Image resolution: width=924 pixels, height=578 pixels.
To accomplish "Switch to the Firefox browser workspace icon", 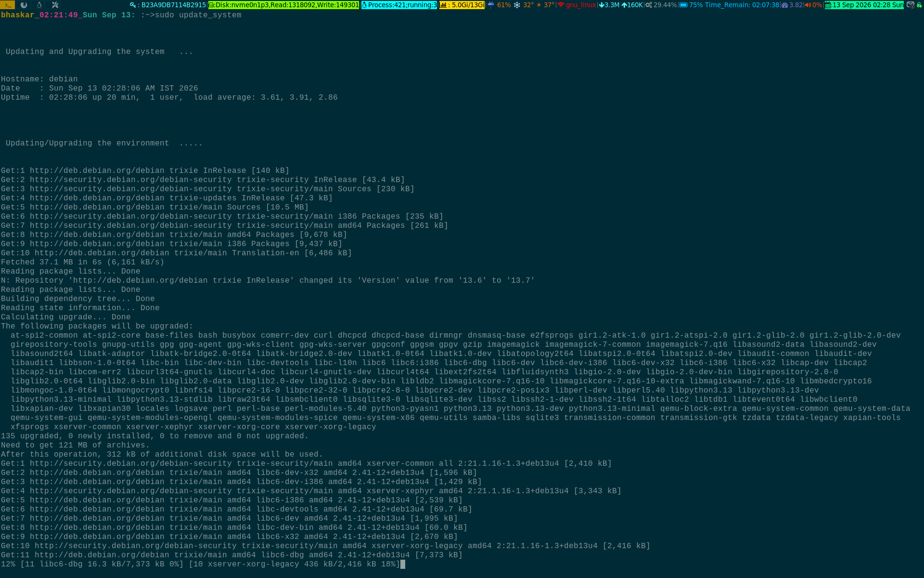I will [x=24, y=5].
